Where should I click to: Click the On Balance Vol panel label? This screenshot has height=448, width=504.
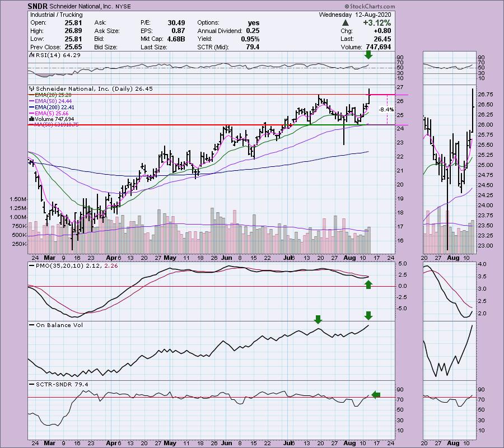click(59, 325)
